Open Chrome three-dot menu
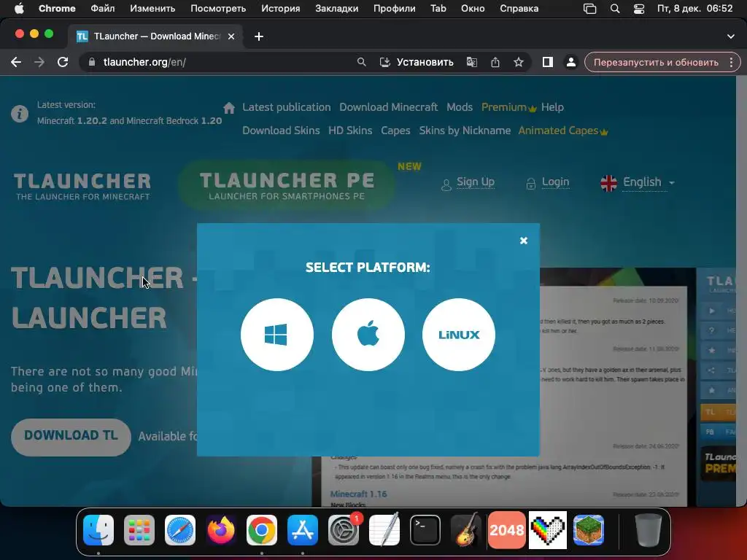 coord(731,62)
